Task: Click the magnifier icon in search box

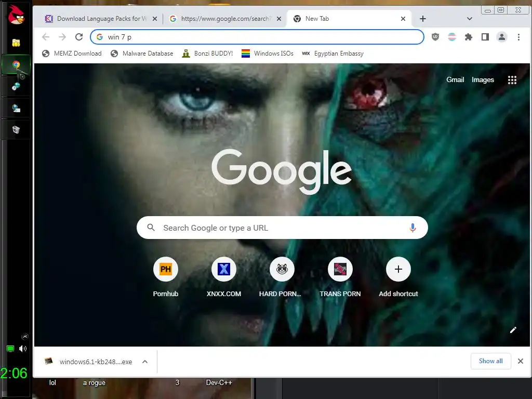Action: (x=151, y=228)
